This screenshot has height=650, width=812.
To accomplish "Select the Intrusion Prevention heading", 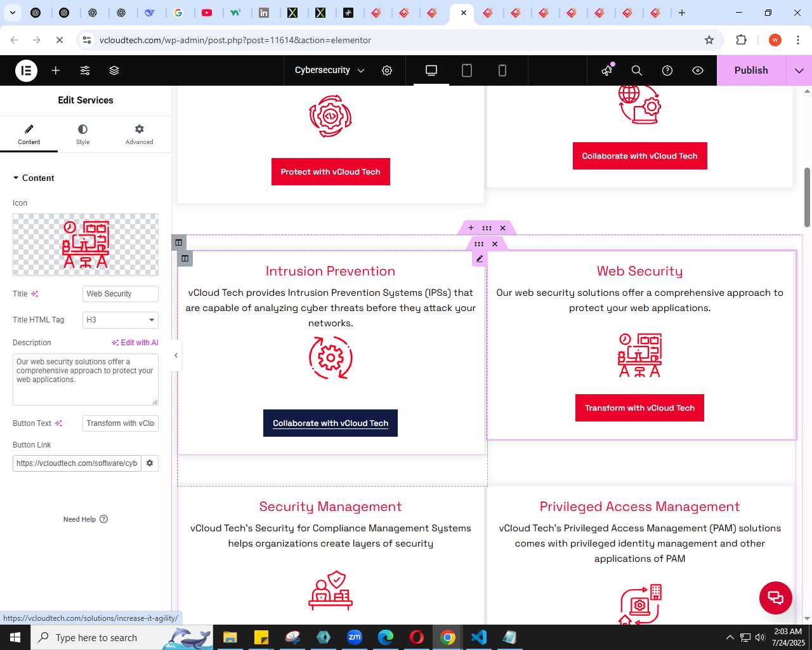I will pyautogui.click(x=331, y=271).
